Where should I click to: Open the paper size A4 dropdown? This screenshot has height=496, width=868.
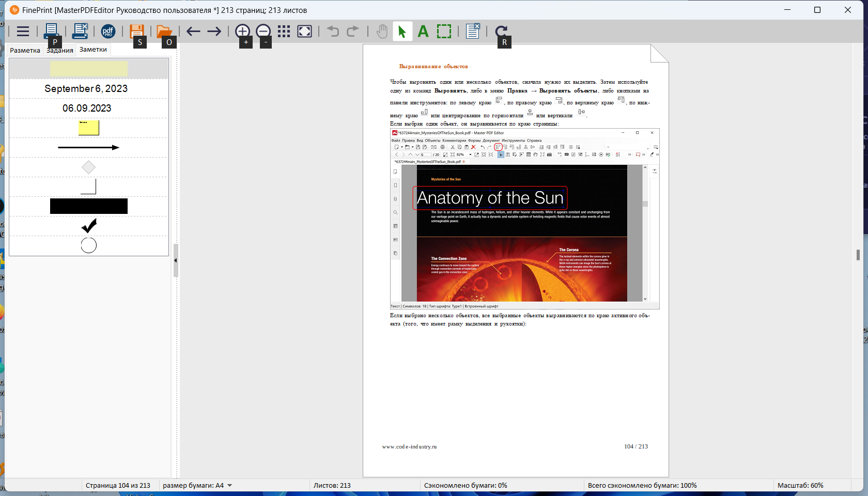click(x=229, y=486)
